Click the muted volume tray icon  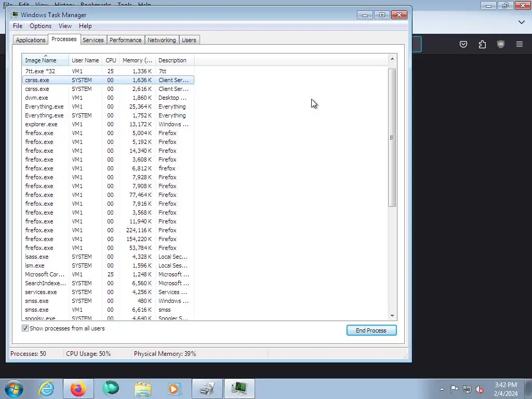(x=480, y=389)
